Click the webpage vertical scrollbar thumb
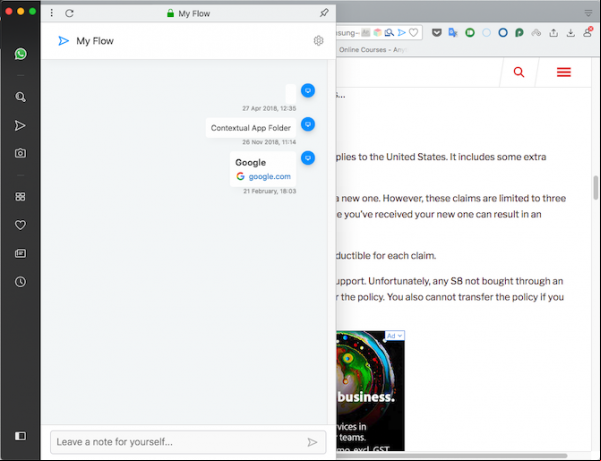The width and height of the screenshot is (601, 461). point(596,187)
